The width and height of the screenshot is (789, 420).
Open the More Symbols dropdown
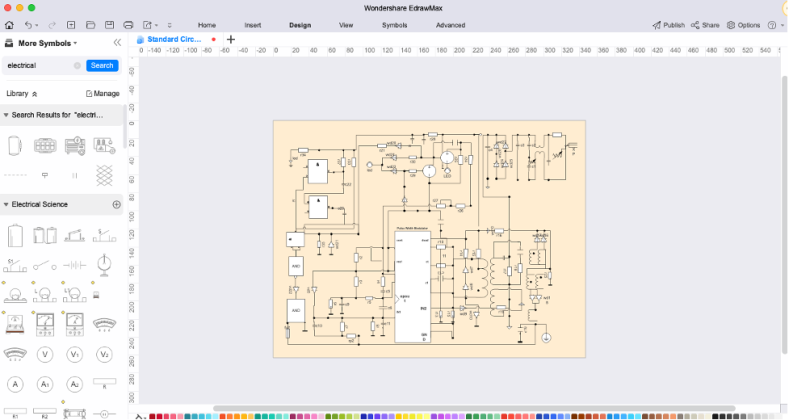tap(75, 43)
